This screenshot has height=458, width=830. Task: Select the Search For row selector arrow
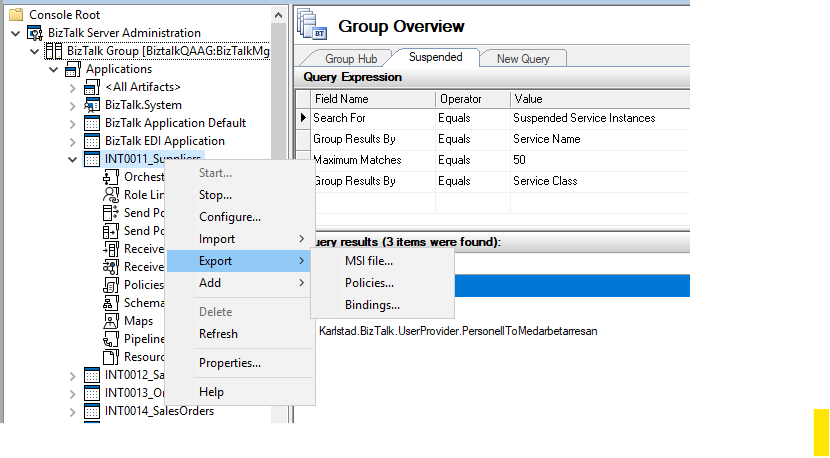pyautogui.click(x=303, y=118)
